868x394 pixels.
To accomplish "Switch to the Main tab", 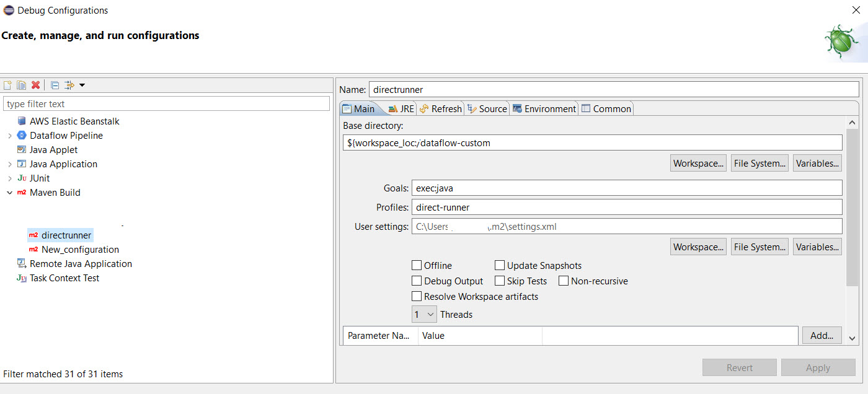I will coord(358,108).
